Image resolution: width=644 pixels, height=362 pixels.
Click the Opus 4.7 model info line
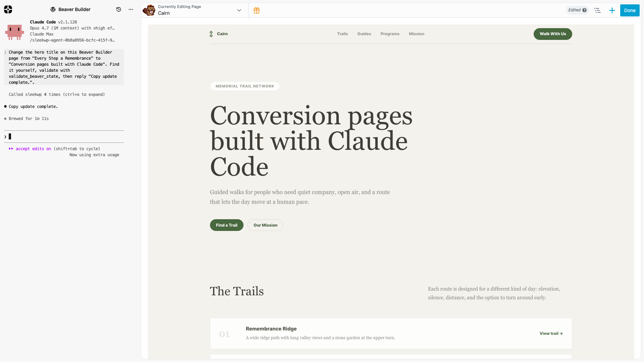(72, 28)
